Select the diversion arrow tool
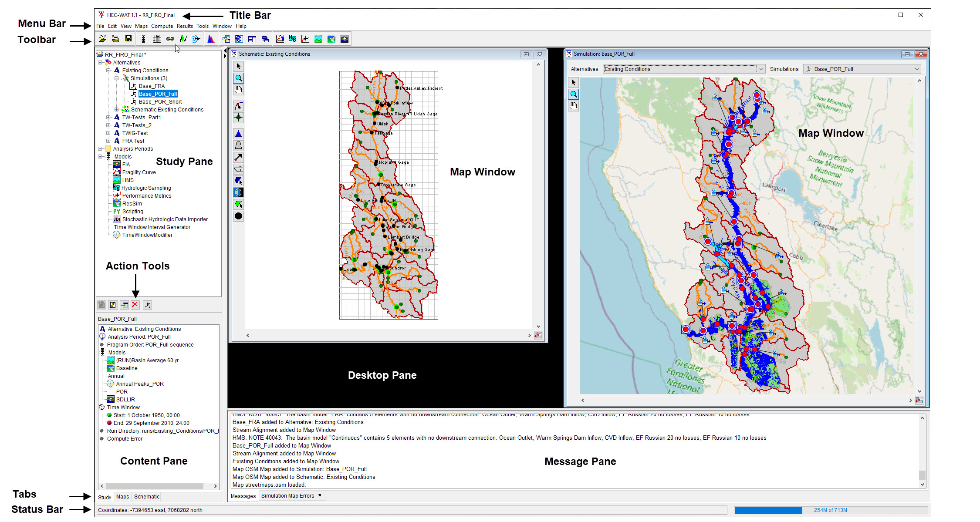Viewport: 980px width, 522px height. point(238,157)
